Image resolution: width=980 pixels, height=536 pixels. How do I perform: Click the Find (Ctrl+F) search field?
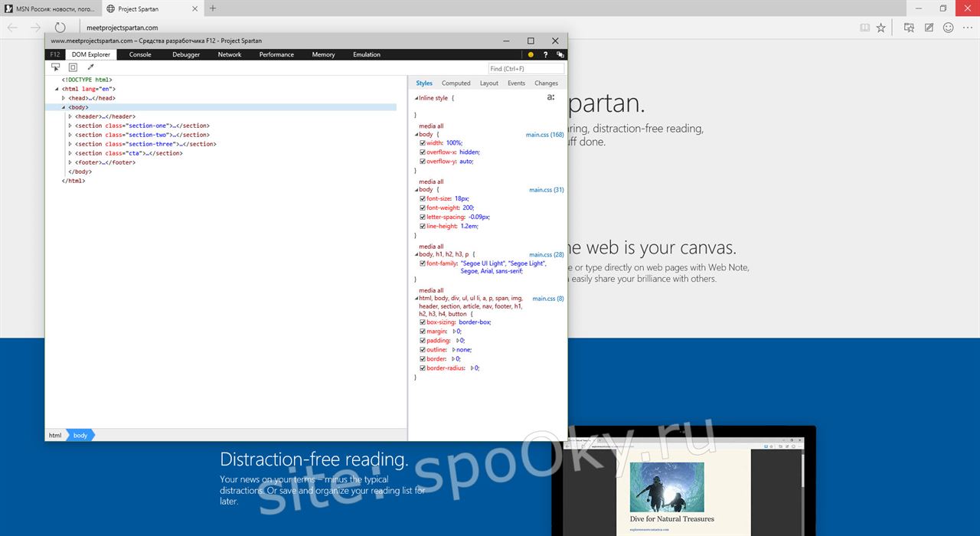tap(526, 68)
